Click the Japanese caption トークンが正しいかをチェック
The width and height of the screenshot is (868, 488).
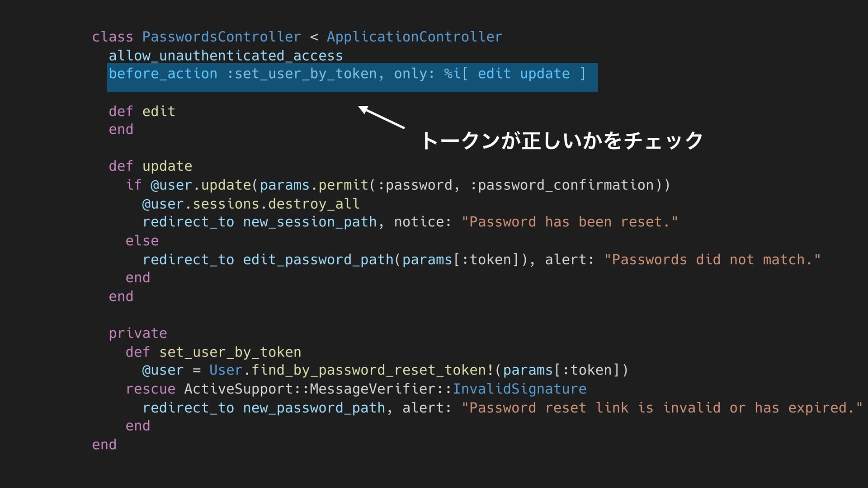pyautogui.click(x=562, y=141)
